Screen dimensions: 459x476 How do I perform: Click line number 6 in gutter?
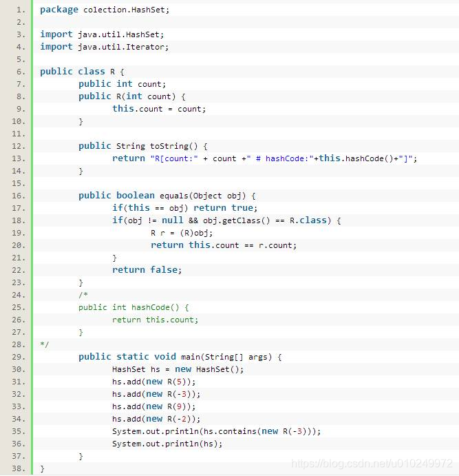pyautogui.click(x=21, y=72)
